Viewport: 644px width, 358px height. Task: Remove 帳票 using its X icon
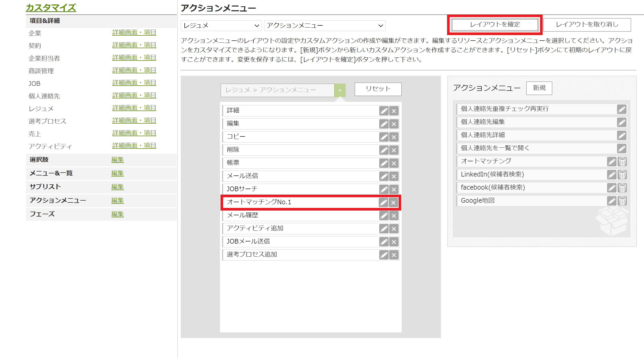point(393,163)
